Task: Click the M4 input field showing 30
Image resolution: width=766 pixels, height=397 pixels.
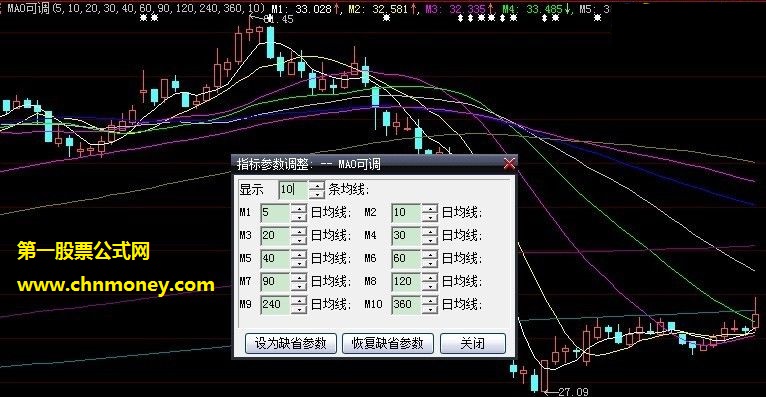Action: coord(406,236)
